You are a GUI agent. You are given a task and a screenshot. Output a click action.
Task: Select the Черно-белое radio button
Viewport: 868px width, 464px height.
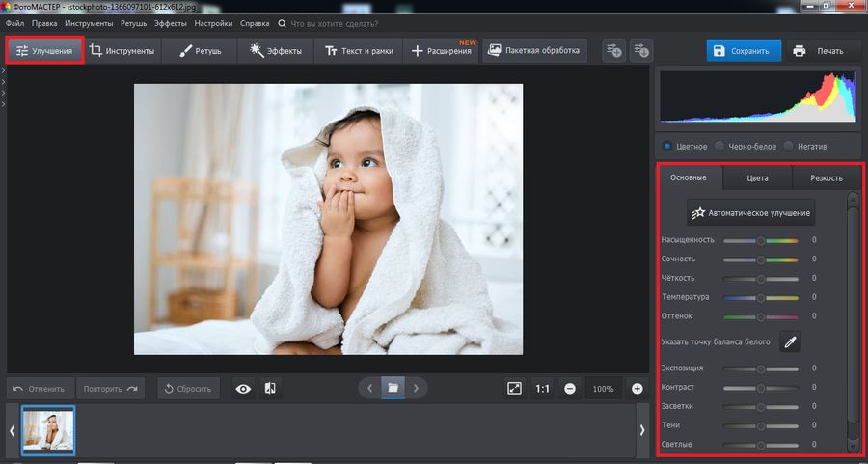click(x=719, y=147)
